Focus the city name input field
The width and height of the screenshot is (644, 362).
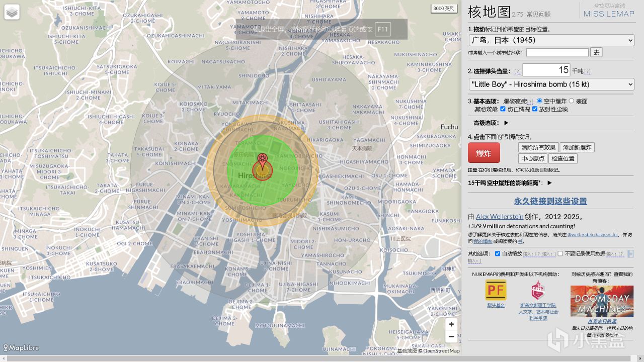click(557, 52)
